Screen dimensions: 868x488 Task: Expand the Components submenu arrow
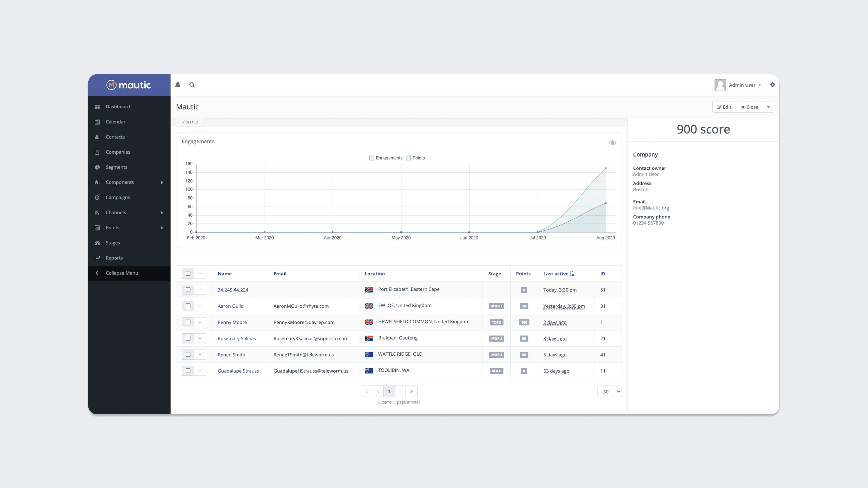pyautogui.click(x=162, y=183)
